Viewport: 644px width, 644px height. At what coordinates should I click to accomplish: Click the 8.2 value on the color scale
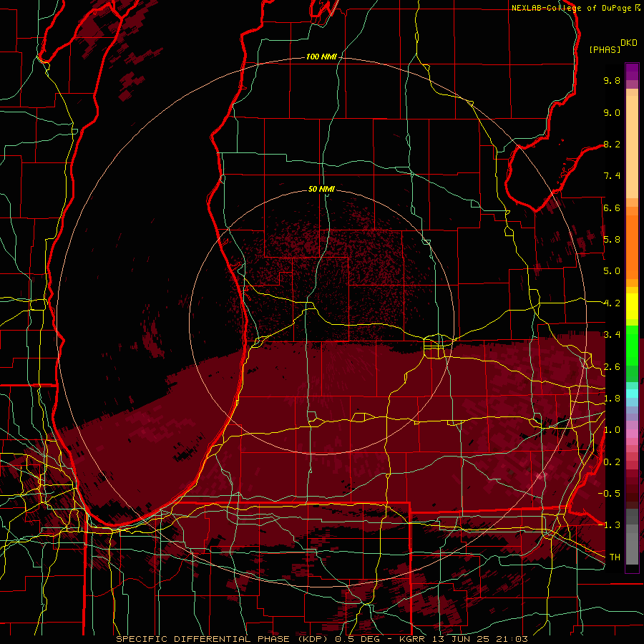click(612, 144)
